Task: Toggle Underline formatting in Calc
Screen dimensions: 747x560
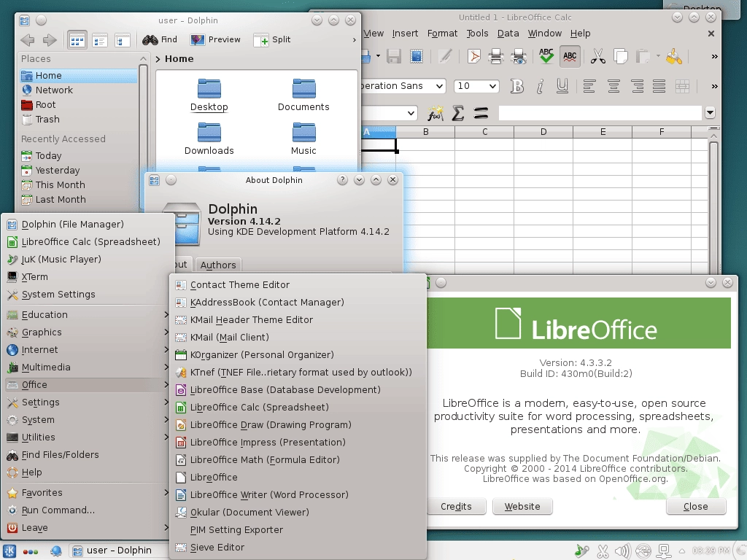Action: point(562,86)
